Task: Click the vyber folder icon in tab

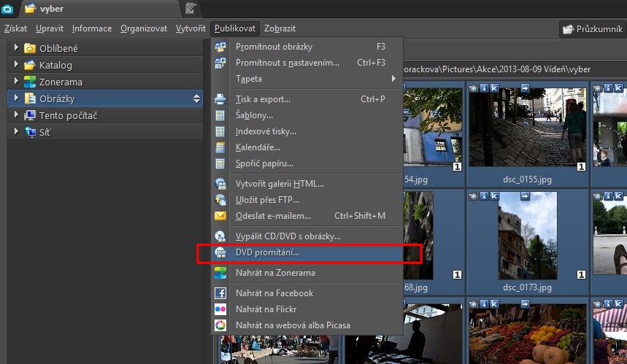Action: [x=30, y=9]
